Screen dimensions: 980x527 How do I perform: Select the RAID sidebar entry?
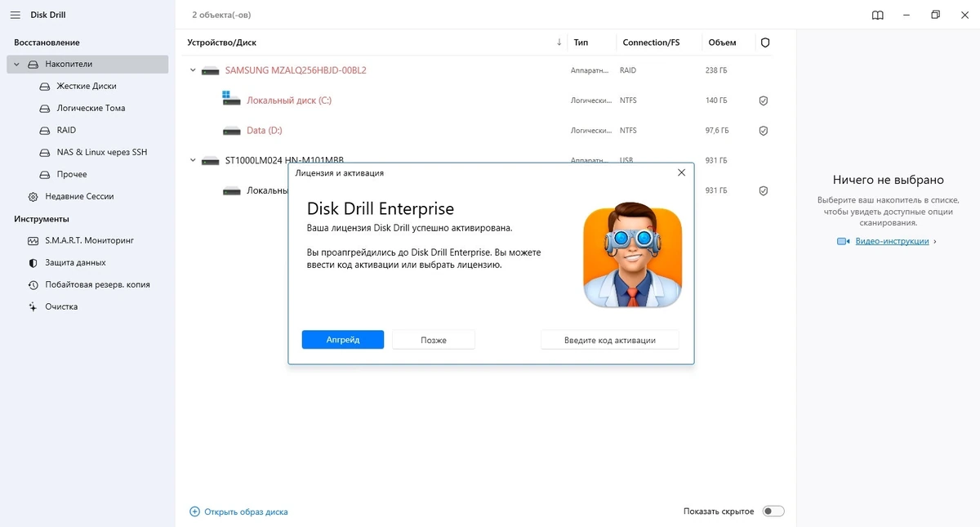[66, 130]
